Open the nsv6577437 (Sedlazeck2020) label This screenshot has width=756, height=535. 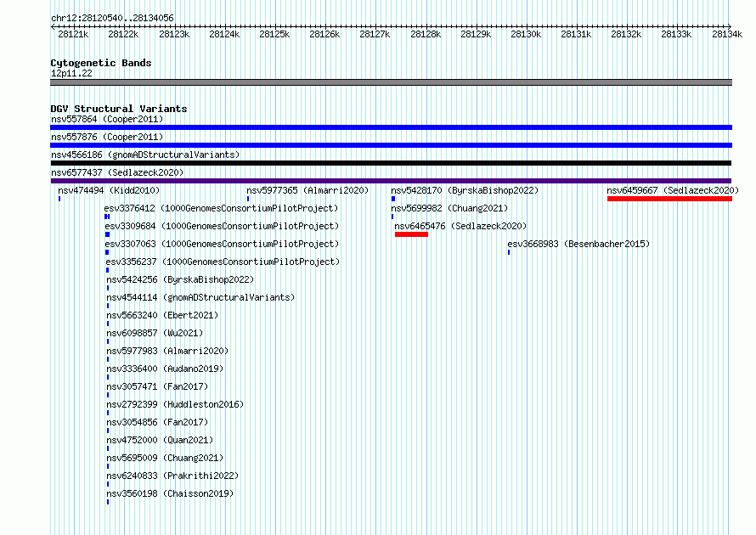pyautogui.click(x=117, y=172)
